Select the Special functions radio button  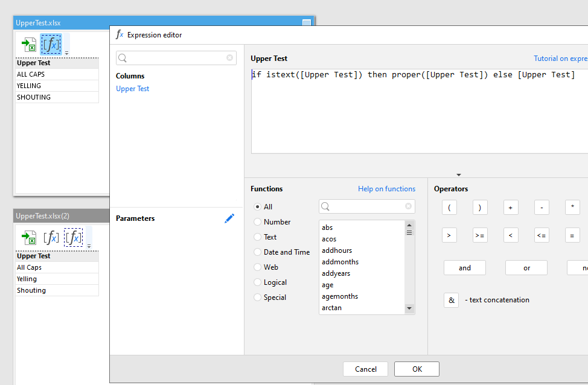click(257, 297)
